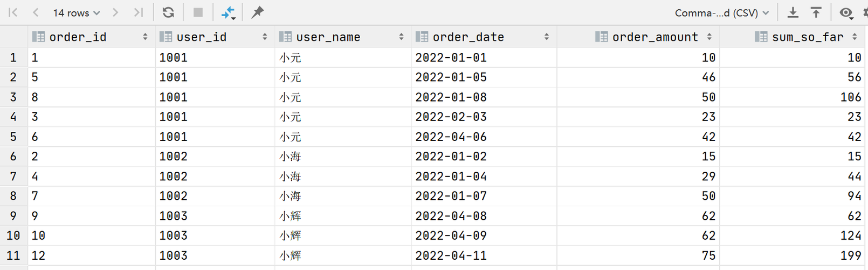Open the Comma-separated (CSV) format dropdown
Screen dimensions: 868x270
722,13
